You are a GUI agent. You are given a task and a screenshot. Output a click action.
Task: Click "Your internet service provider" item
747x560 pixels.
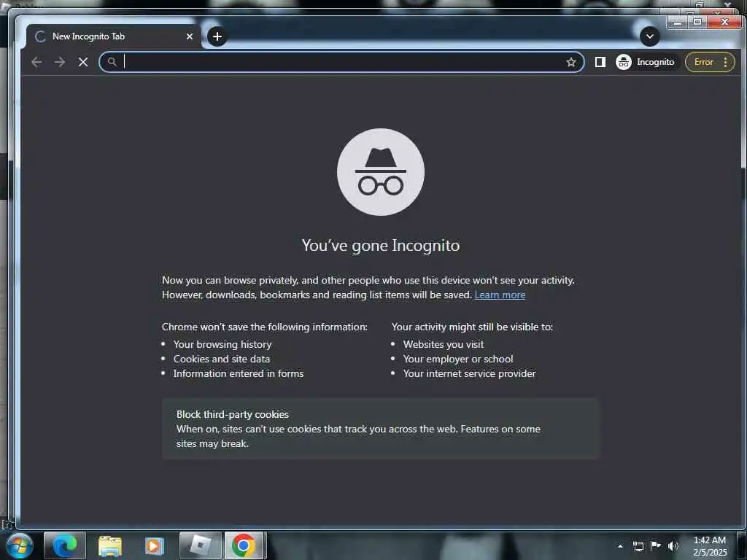coord(469,373)
